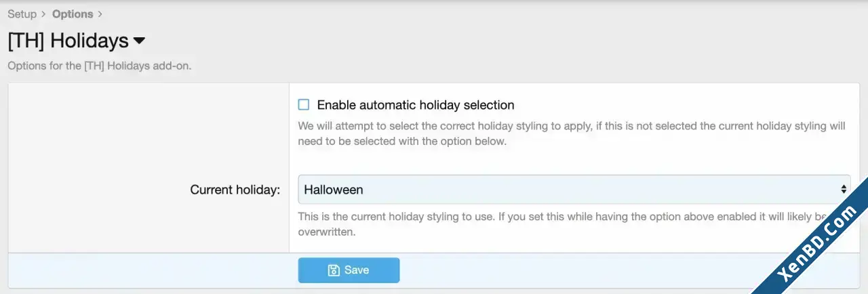868x294 pixels.
Task: Expand the [TH] Holidays title menu
Action: pyautogui.click(x=76, y=41)
